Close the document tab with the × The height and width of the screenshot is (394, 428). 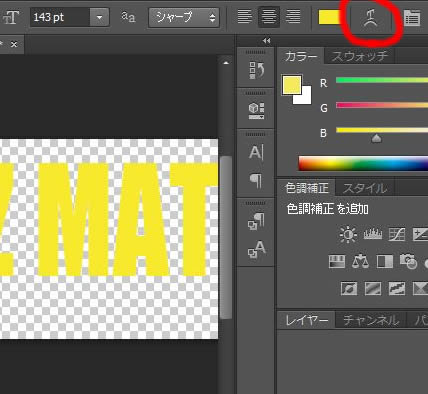click(x=14, y=44)
